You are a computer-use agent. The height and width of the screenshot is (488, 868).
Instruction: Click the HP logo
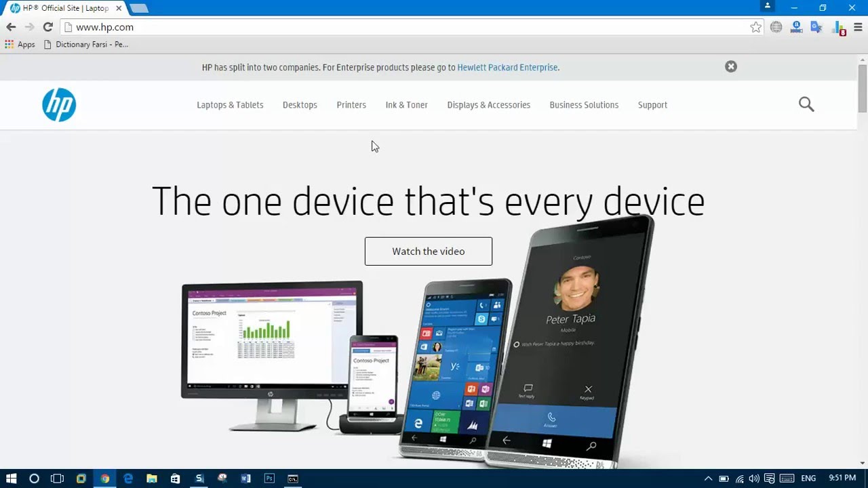tap(59, 105)
